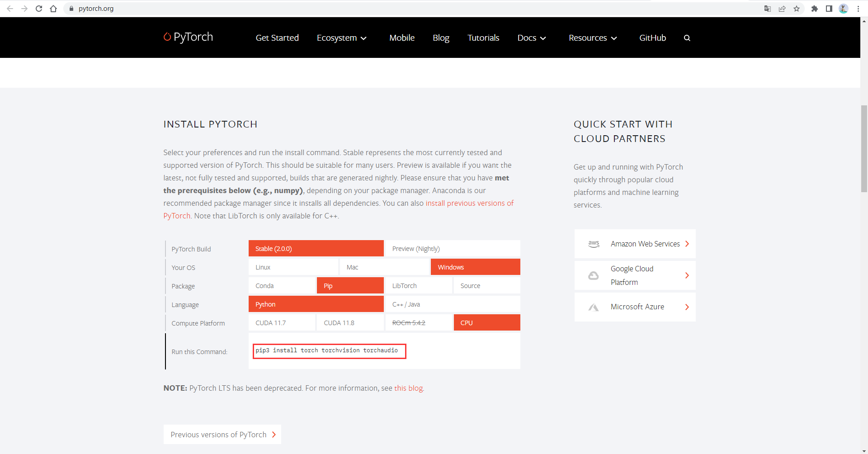
Task: Click the arrow beside Amazon Web Services
Action: click(687, 244)
